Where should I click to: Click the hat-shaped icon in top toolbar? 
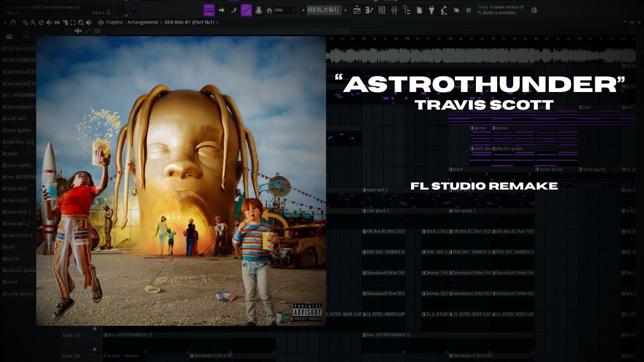pos(258,10)
